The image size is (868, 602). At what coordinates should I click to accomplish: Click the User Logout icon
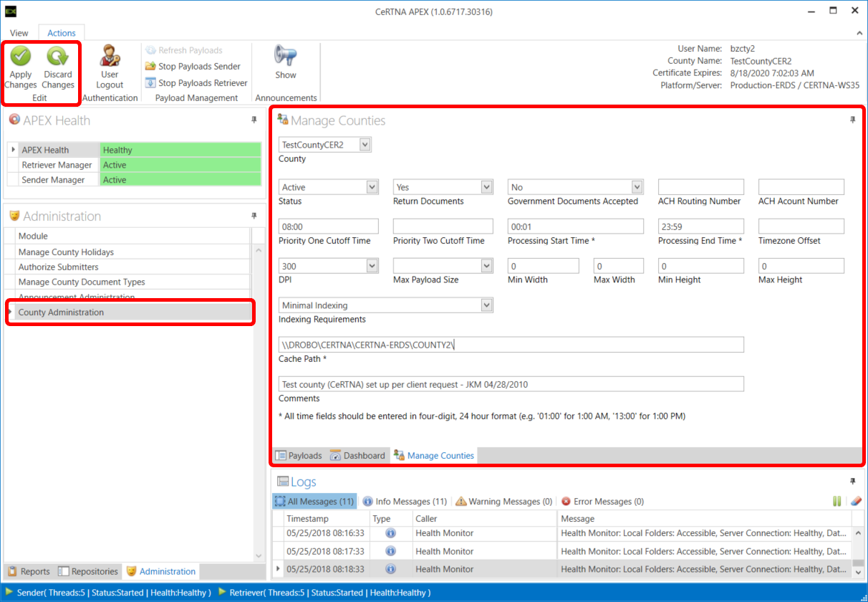tap(110, 57)
